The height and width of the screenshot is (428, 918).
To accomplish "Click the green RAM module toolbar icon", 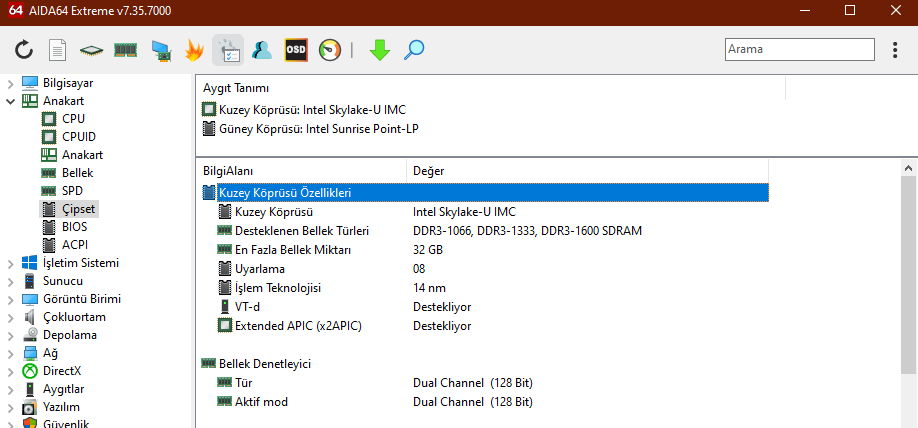I will [125, 50].
